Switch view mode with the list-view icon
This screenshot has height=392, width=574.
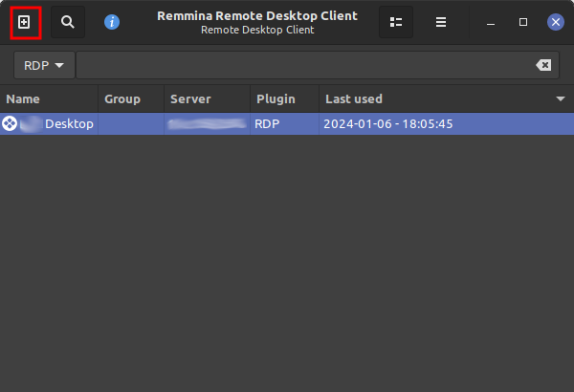pos(396,22)
